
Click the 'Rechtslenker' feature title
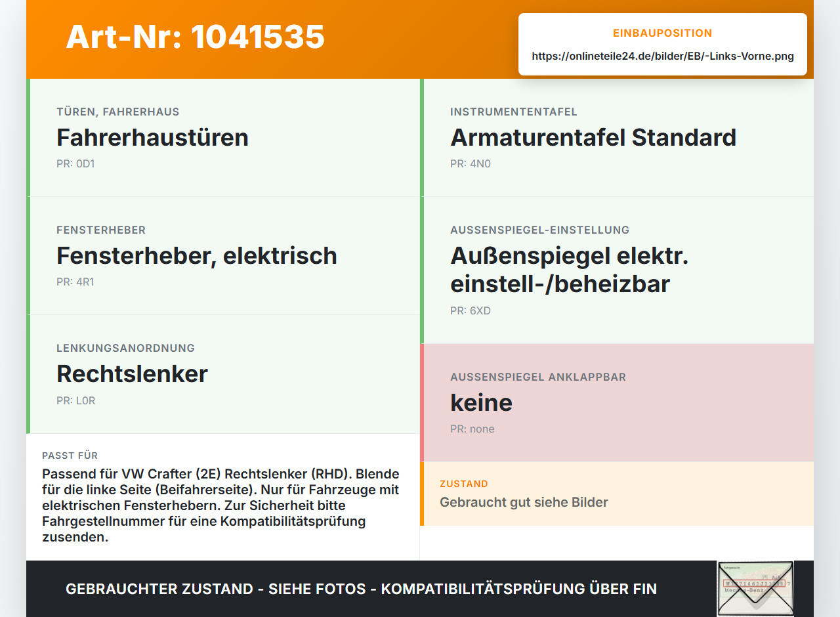click(x=132, y=374)
